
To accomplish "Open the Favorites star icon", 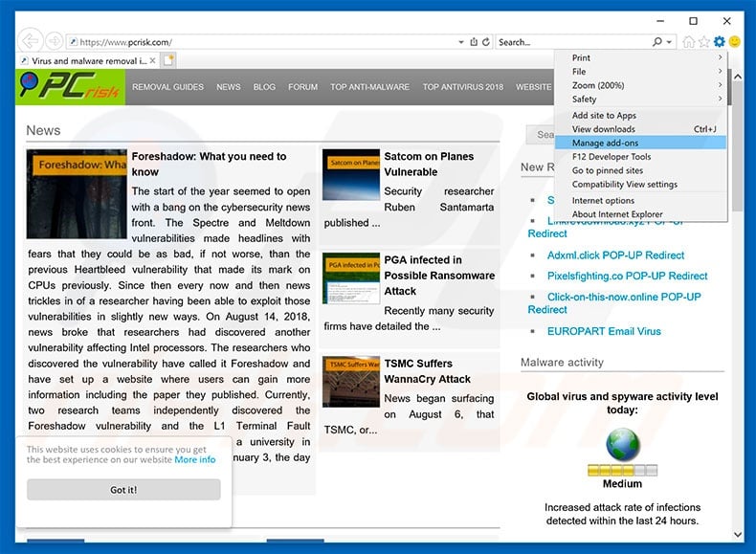I will pyautogui.click(x=704, y=42).
